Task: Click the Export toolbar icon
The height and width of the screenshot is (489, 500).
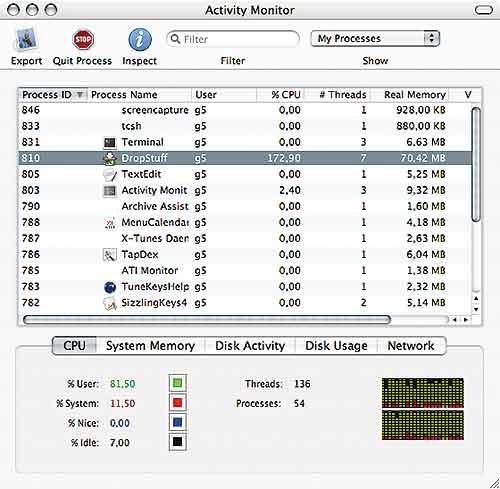Action: coord(26,40)
